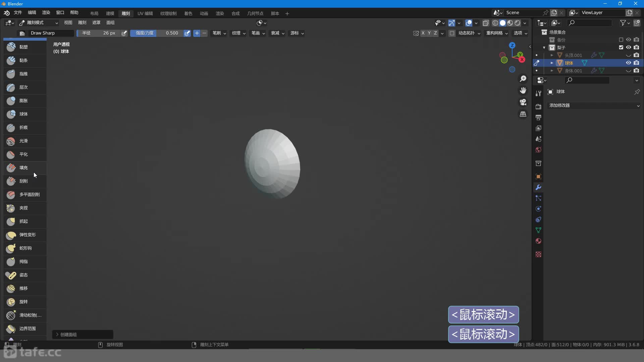The width and height of the screenshot is (644, 362).
Task: Open the 笔刷 (Brush) dropdown
Action: pyautogui.click(x=219, y=33)
